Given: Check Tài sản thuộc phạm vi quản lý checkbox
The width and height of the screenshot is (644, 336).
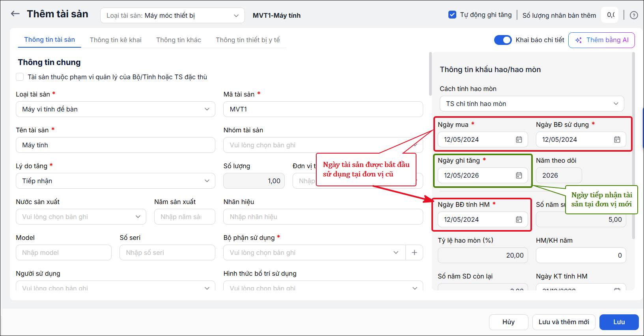Looking at the screenshot, I should (20, 77).
